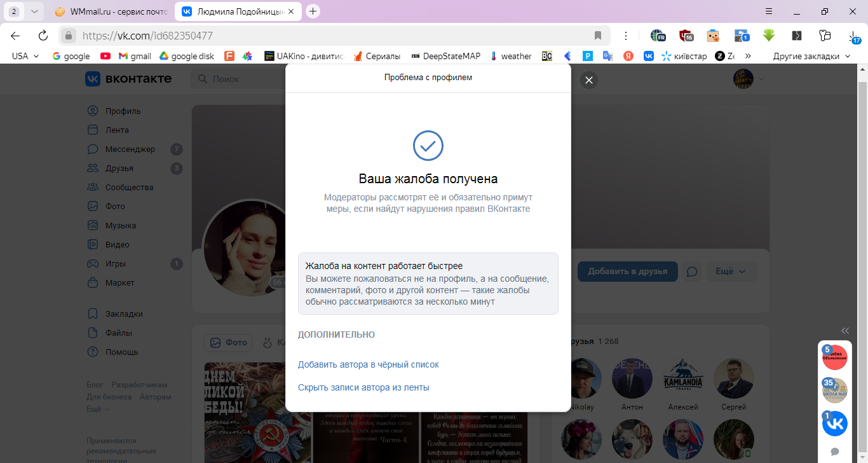Click 'Добавить автора в чёрный список' link

pos(368,364)
